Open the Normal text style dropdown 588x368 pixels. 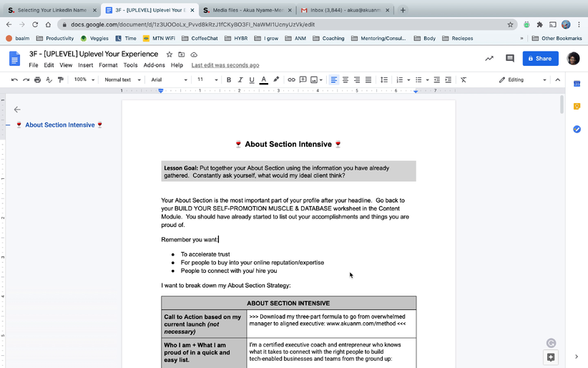[122, 79]
